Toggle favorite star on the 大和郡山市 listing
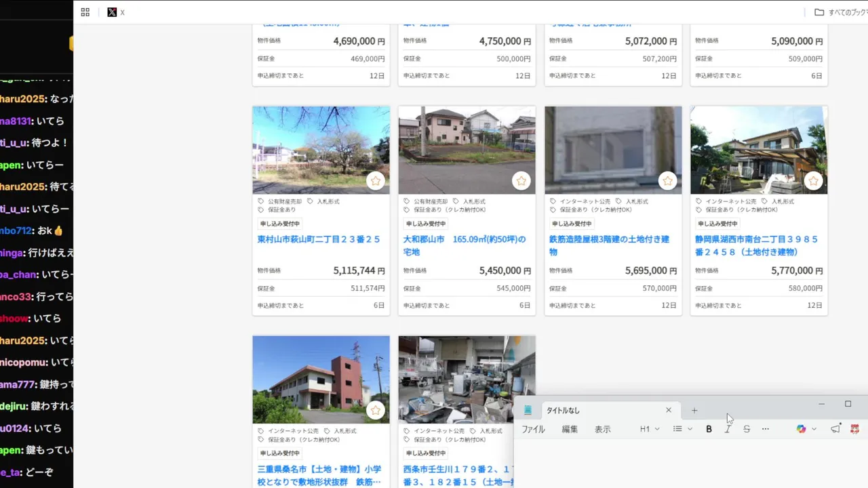Screen dimensions: 868x488 tap(521, 181)
